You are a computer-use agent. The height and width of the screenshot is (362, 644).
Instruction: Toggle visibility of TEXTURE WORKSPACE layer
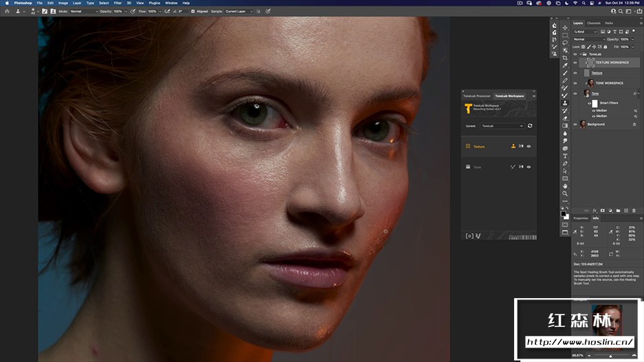point(575,63)
